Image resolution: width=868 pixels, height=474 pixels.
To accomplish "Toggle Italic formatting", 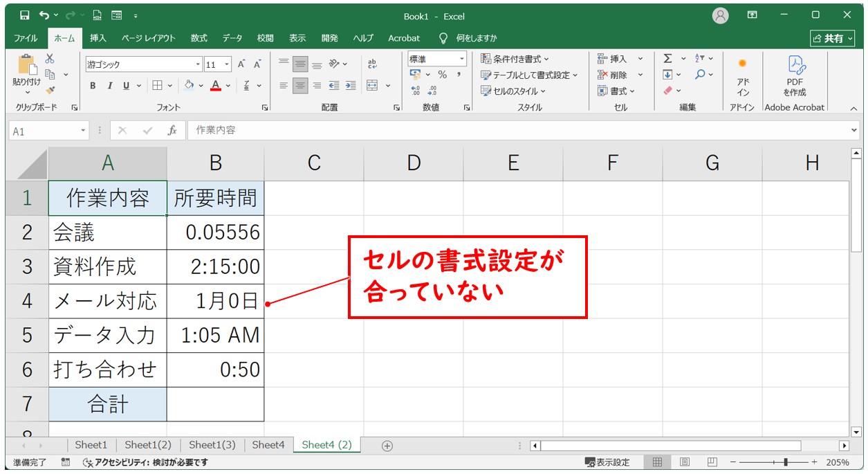I will pos(109,86).
